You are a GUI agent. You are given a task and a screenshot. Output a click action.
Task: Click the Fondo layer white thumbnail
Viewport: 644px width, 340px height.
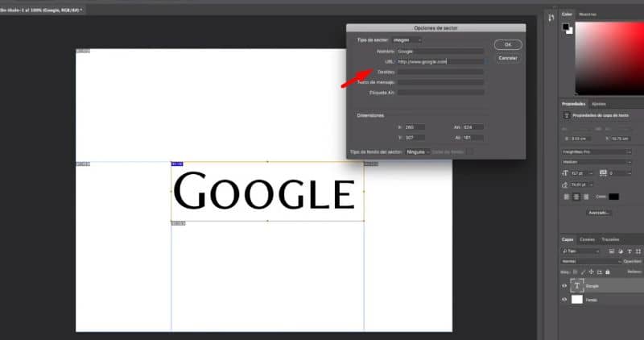click(577, 300)
